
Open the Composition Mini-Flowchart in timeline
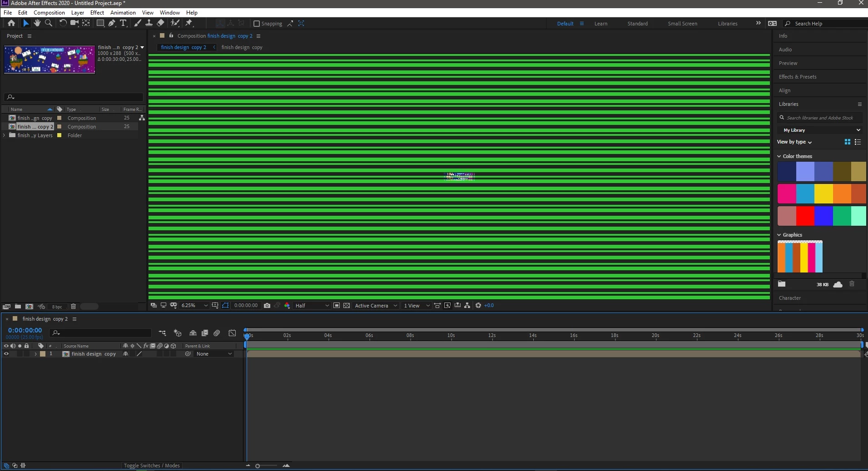pos(162,333)
